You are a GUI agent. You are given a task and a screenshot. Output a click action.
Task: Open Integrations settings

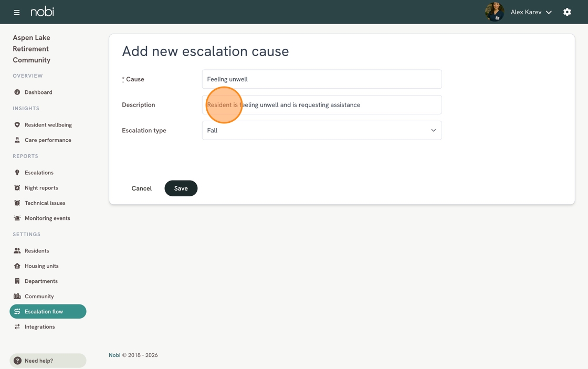40,326
